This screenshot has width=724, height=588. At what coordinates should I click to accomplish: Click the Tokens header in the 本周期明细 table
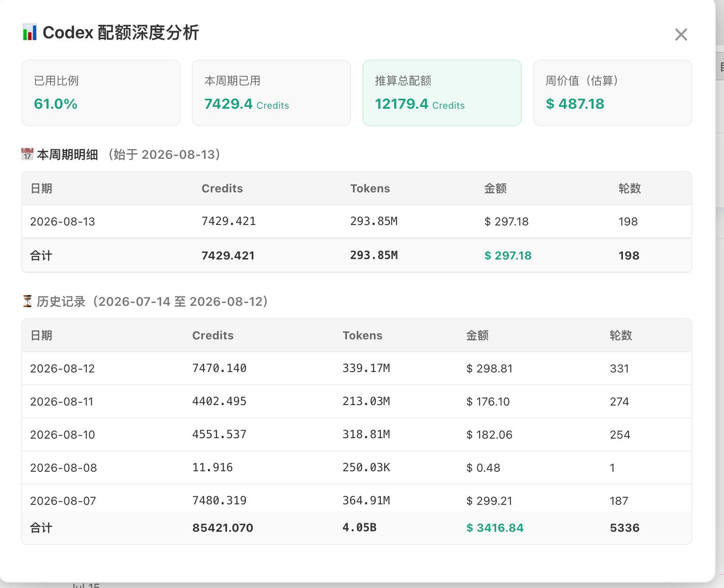pyautogui.click(x=370, y=189)
